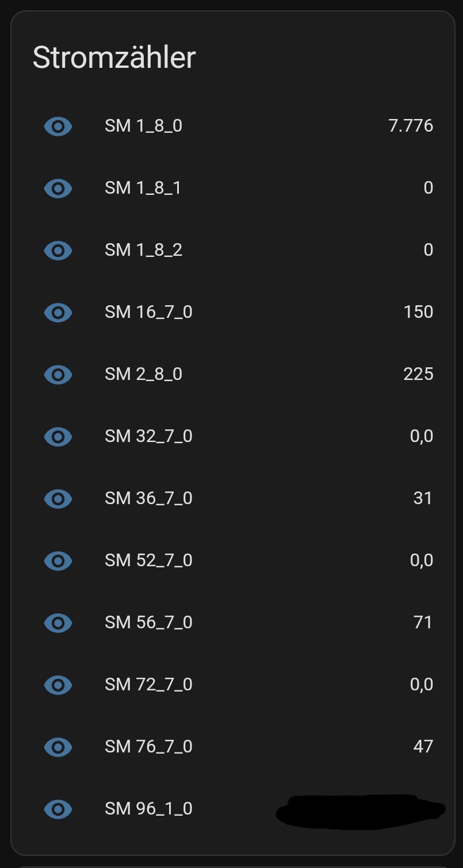Click the 7.776 value of SM 1_8_0
The height and width of the screenshot is (868, 463).
pyautogui.click(x=411, y=126)
